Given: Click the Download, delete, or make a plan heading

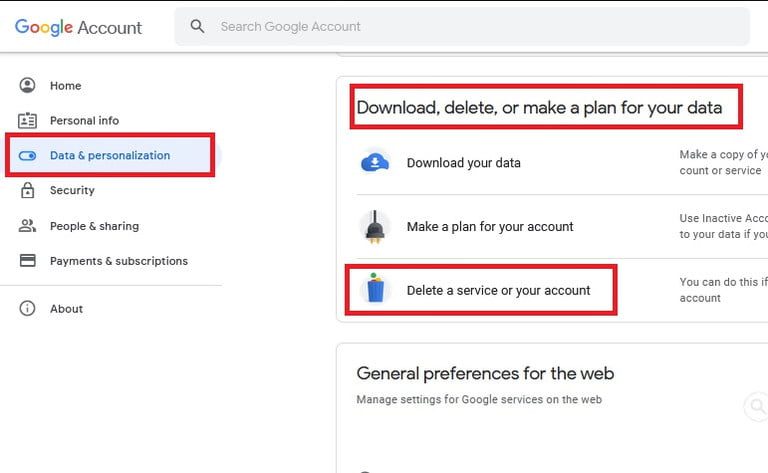Looking at the screenshot, I should point(539,108).
